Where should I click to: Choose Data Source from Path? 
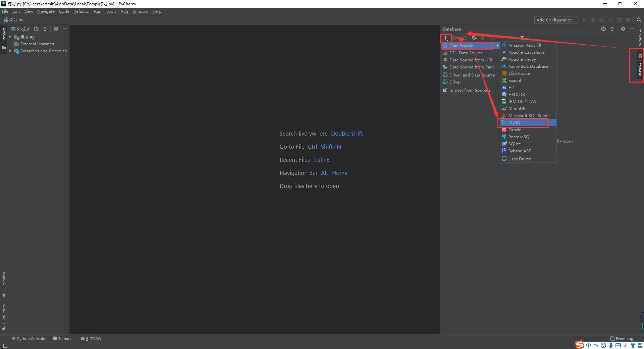(471, 67)
